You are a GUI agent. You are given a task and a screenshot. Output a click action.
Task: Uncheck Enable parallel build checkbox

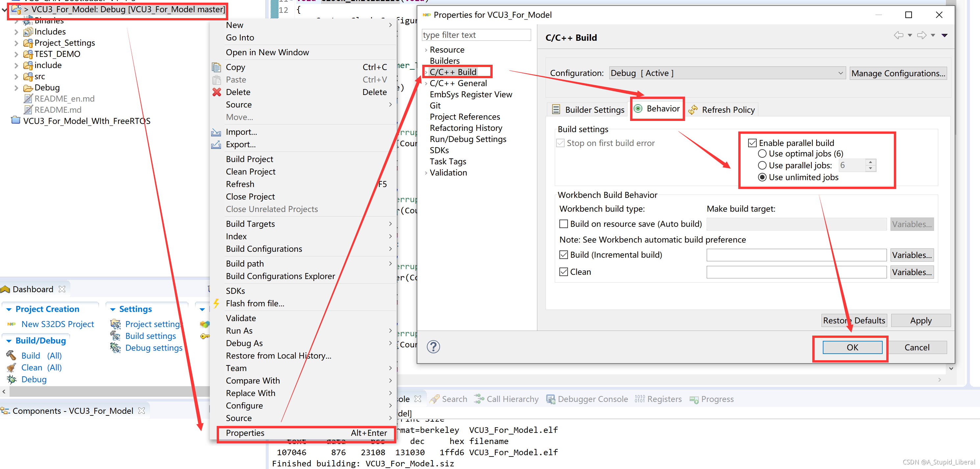[x=752, y=143]
